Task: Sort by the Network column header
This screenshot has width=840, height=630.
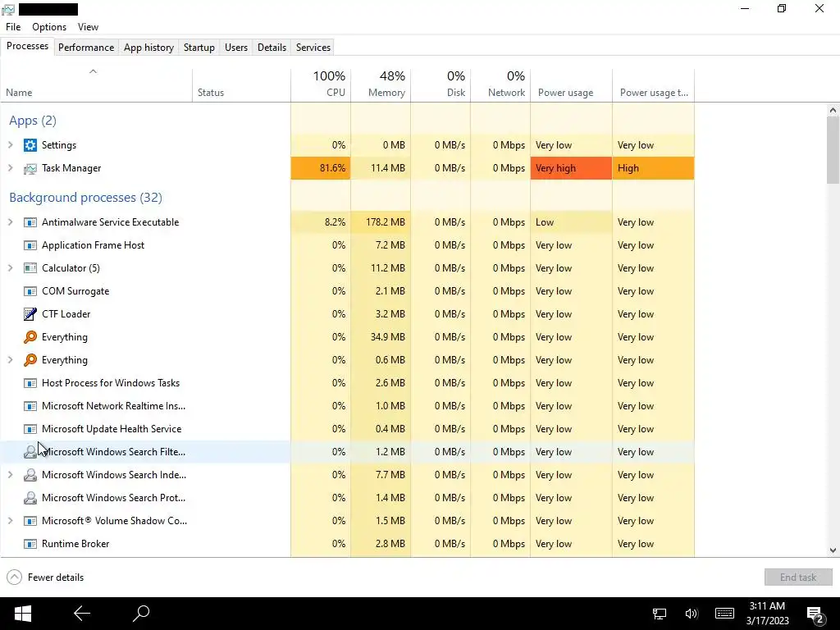Action: pyautogui.click(x=501, y=84)
